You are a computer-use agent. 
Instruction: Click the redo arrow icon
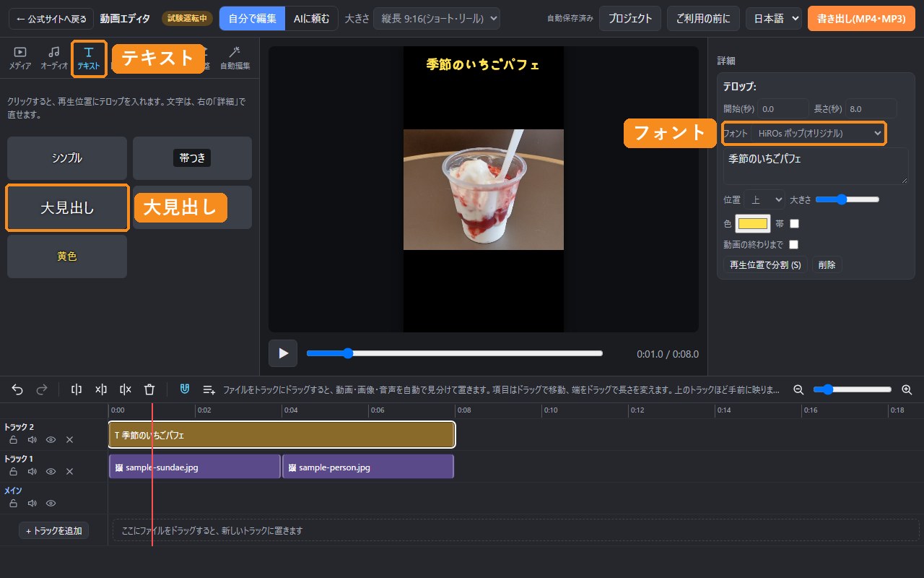(x=42, y=389)
